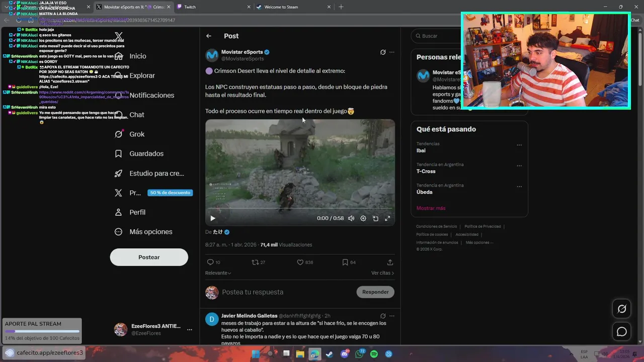Open De たけ video source link

217,232
